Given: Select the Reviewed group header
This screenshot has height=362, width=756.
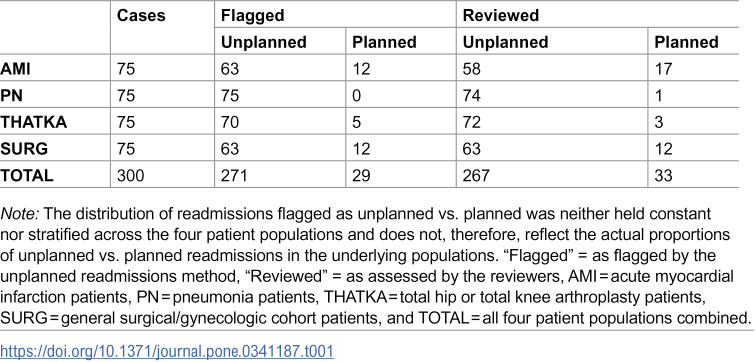Looking at the screenshot, I should tap(500, 16).
